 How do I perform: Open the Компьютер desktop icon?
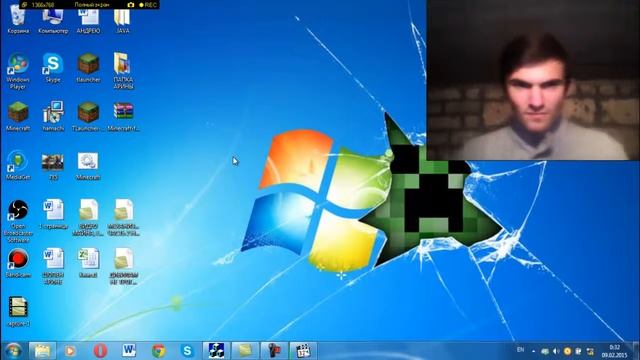click(x=53, y=20)
